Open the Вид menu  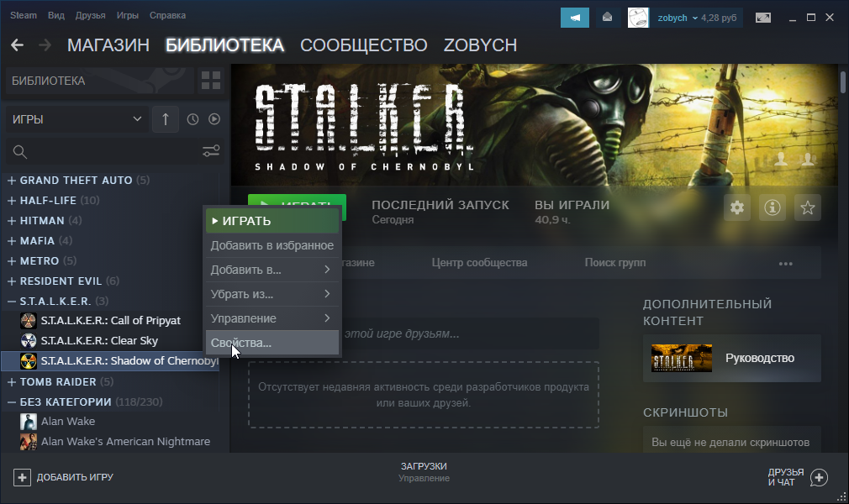click(55, 15)
